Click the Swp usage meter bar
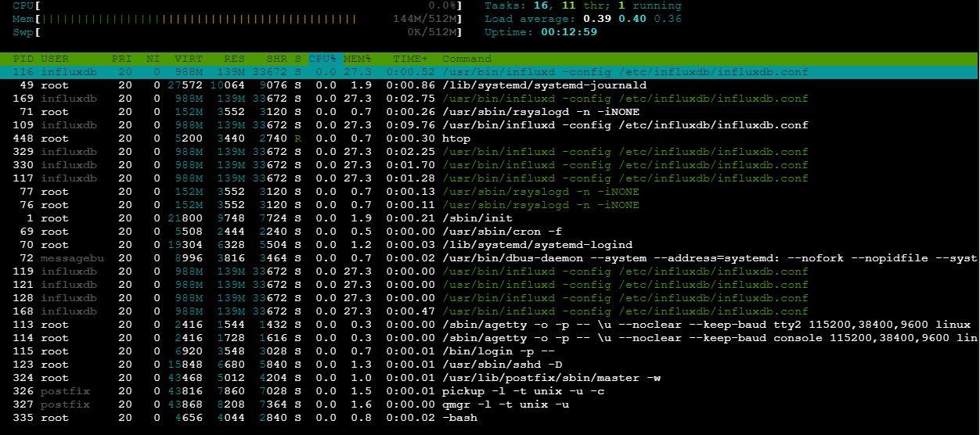The width and height of the screenshot is (980, 435). 237,32
